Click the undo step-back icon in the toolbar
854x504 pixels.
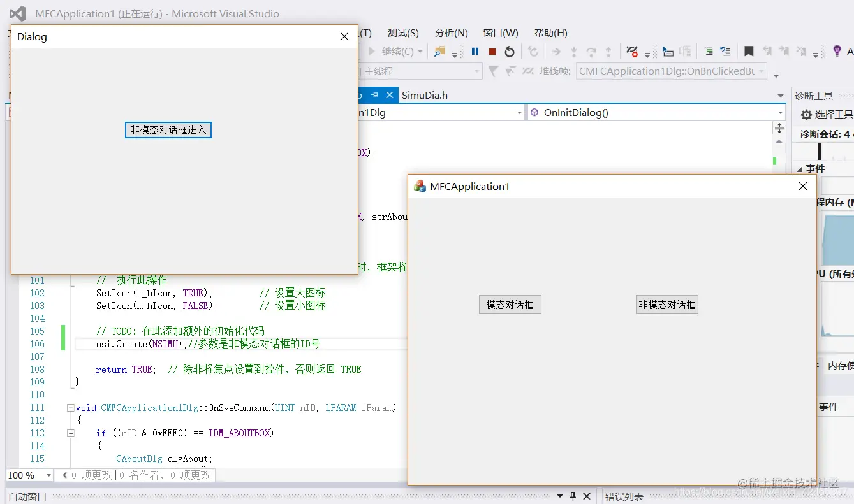click(533, 52)
